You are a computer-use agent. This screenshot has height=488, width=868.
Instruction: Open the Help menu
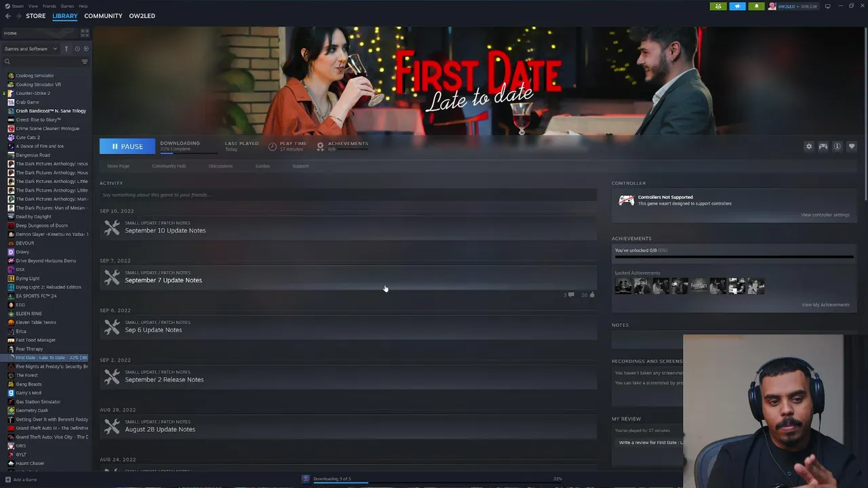tap(83, 6)
